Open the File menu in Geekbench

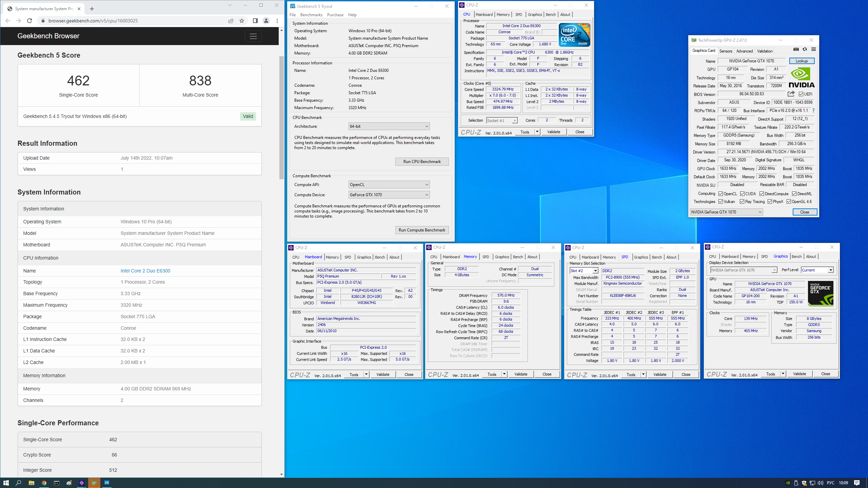click(x=293, y=15)
